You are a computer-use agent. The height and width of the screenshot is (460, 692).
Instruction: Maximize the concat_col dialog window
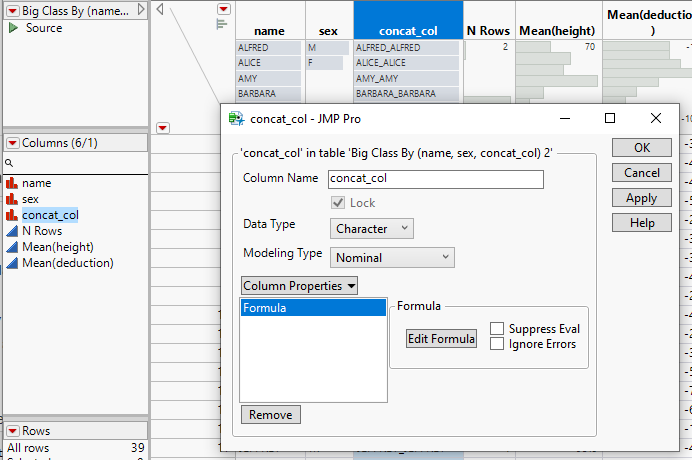[x=610, y=118]
